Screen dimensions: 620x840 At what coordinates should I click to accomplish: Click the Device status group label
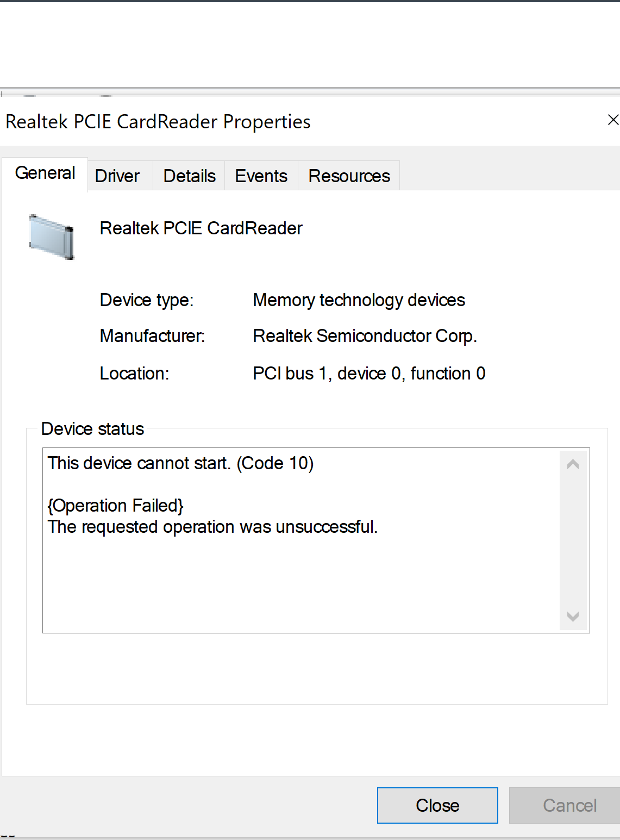coord(92,429)
